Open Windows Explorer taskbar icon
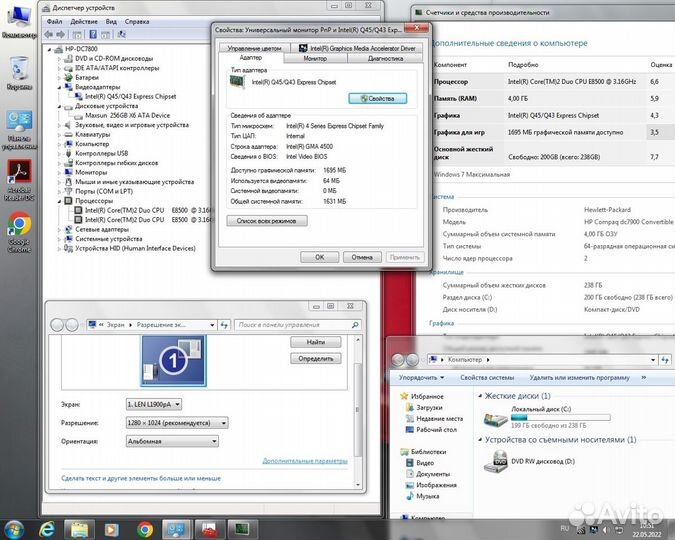Screen dimensions: 675x540 (x=79, y=530)
